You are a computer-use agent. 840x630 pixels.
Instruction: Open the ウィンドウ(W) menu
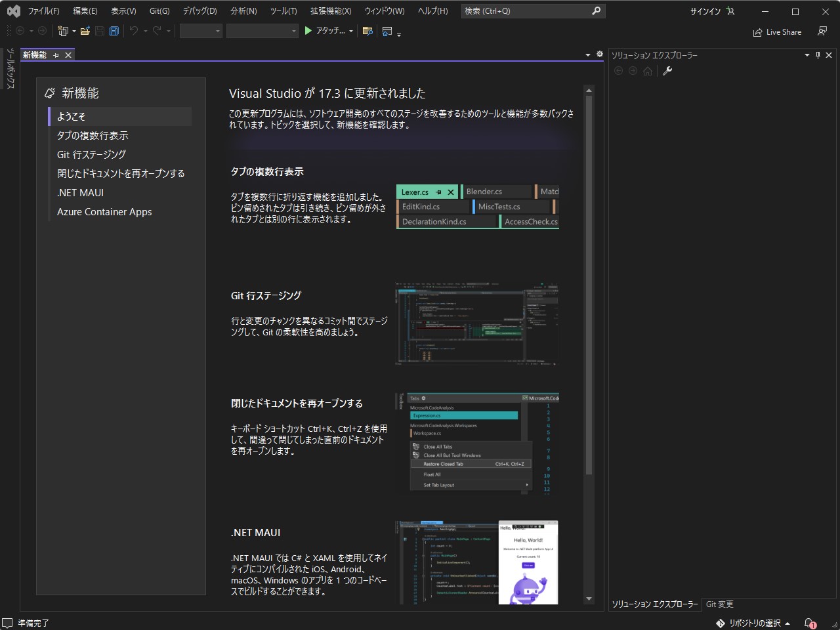pyautogui.click(x=385, y=11)
